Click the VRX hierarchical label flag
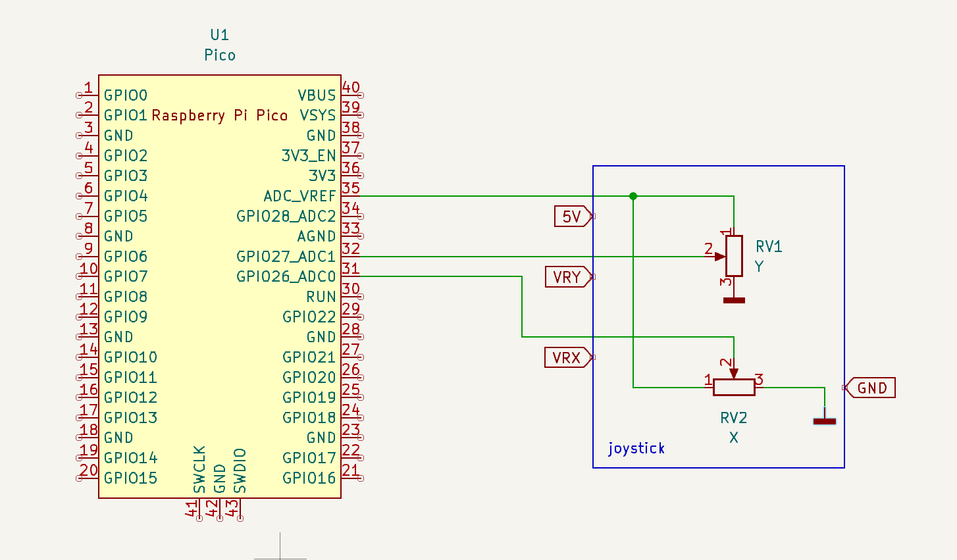Viewport: 957px width, 560px height. (x=568, y=357)
